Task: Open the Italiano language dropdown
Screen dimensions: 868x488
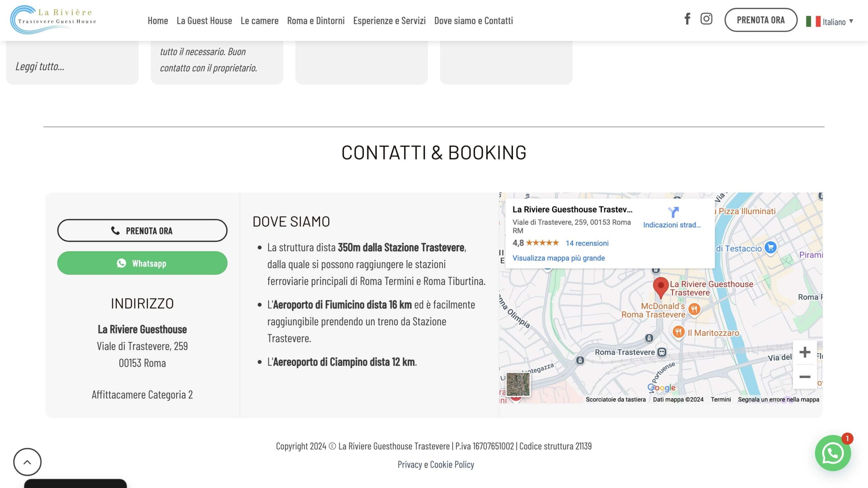Action: click(830, 22)
